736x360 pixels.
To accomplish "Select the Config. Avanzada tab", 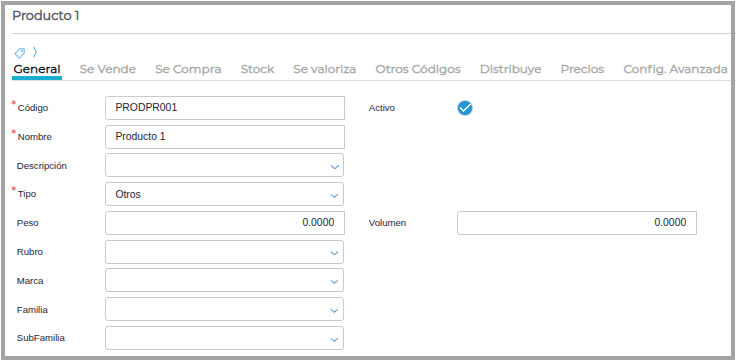I will 675,69.
